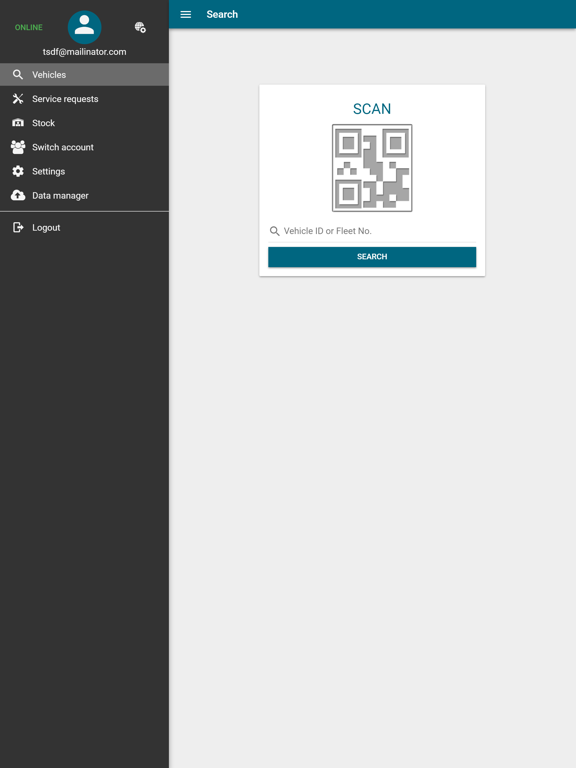
Task: Click the Stock garage icon
Action: 18,123
